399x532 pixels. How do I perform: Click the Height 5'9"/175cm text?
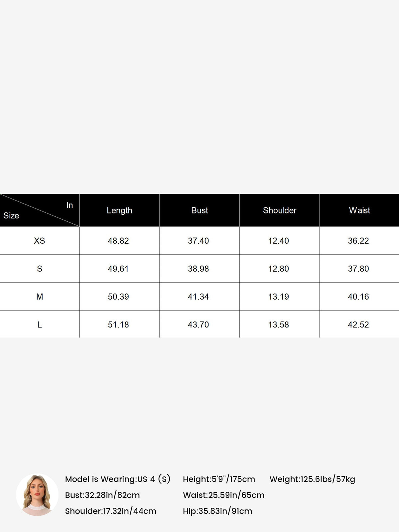(219, 479)
